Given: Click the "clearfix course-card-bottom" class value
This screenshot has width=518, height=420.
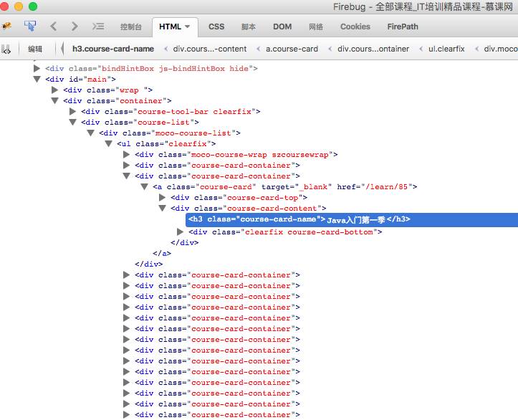Looking at the screenshot, I should (x=309, y=232).
